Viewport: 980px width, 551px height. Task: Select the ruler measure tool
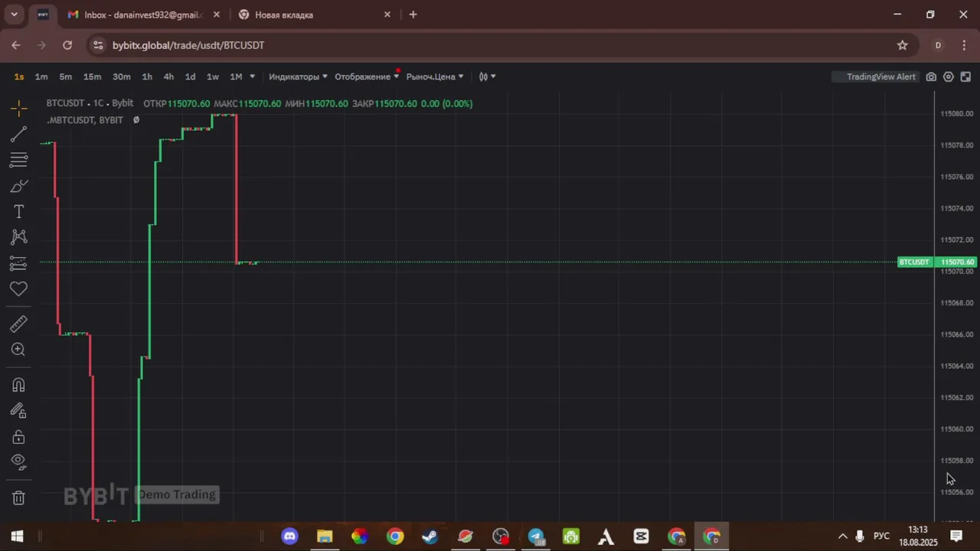click(x=19, y=324)
